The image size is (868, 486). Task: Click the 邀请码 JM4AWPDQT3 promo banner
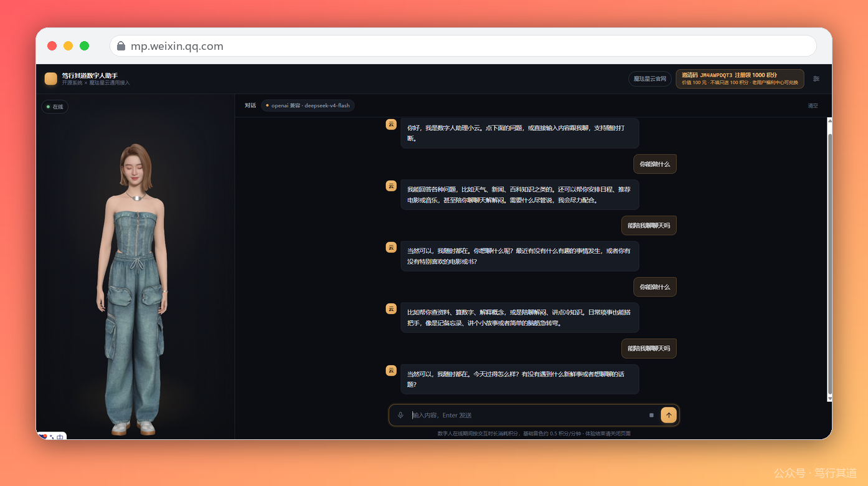click(x=740, y=79)
